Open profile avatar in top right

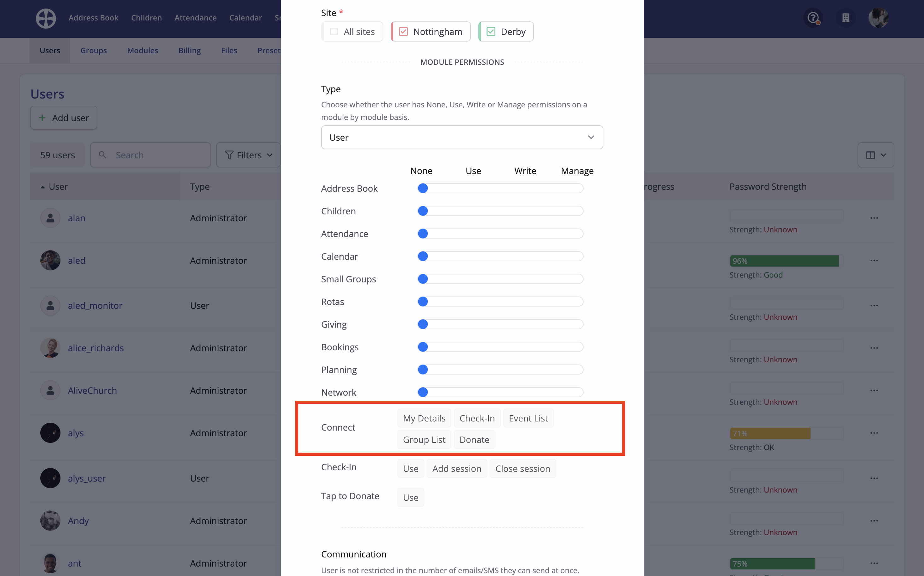tap(878, 18)
